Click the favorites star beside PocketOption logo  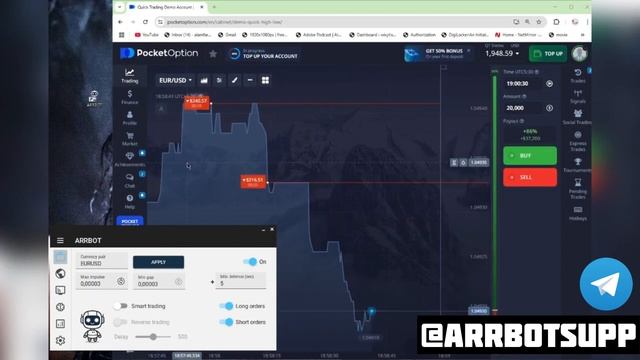click(213, 53)
